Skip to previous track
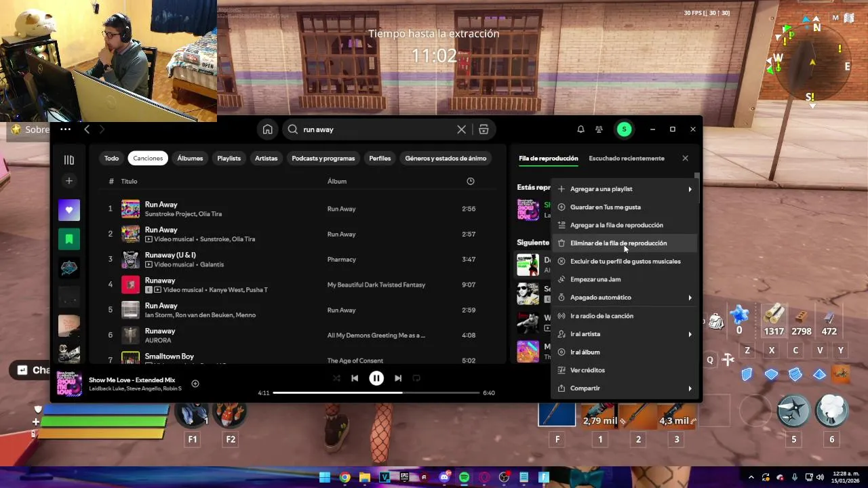The image size is (868, 488). pos(355,378)
